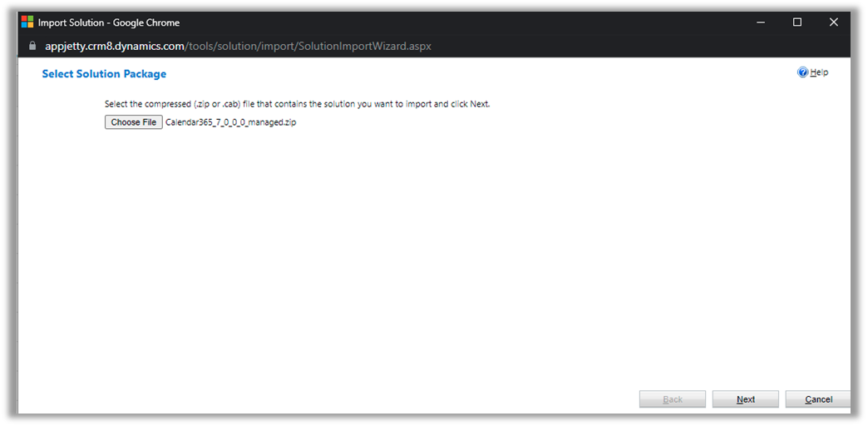Click the Microsoft logo in title bar
This screenshot has height=426, width=868.
[27, 22]
